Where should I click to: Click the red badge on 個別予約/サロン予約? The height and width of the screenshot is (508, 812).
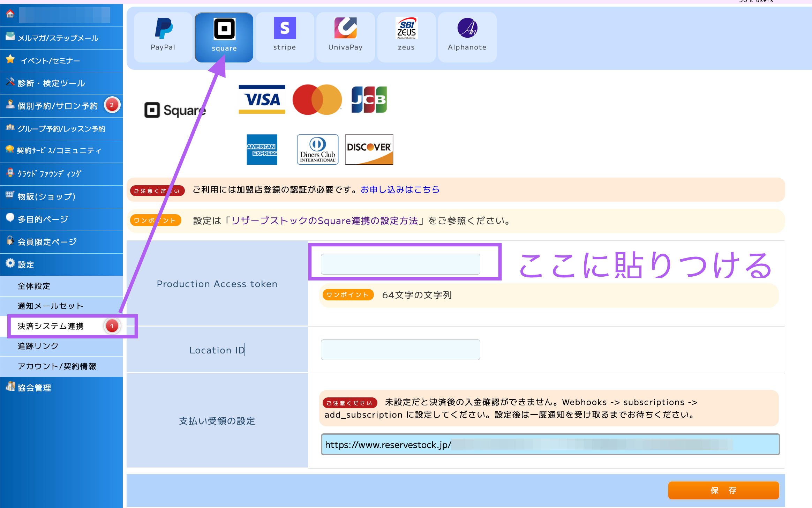click(x=112, y=105)
